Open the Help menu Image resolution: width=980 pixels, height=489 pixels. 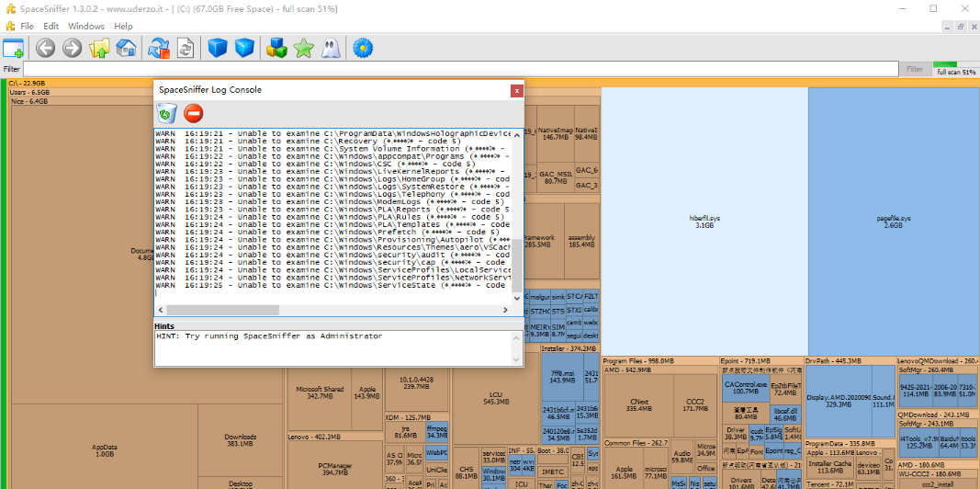(x=123, y=27)
